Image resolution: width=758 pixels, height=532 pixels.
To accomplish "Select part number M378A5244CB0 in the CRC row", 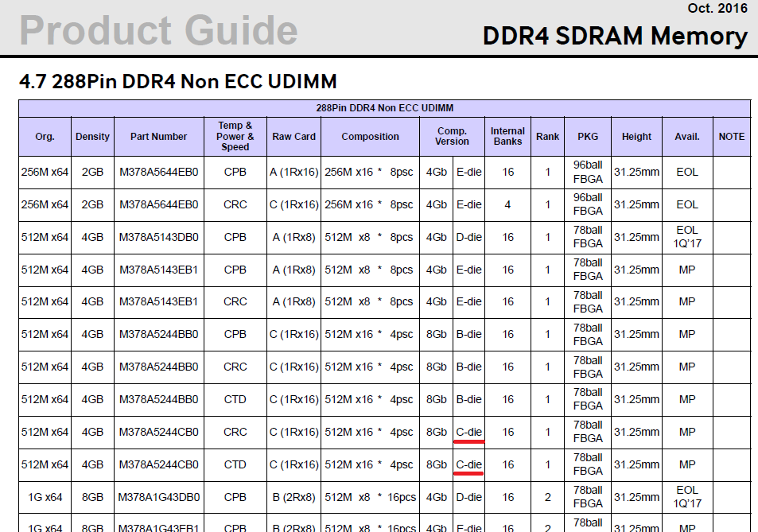I will 158,432.
